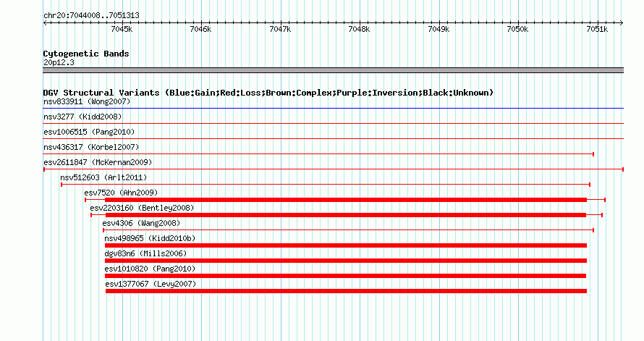
Task: Click the thin red line under esv4306
Action: [x=348, y=230]
